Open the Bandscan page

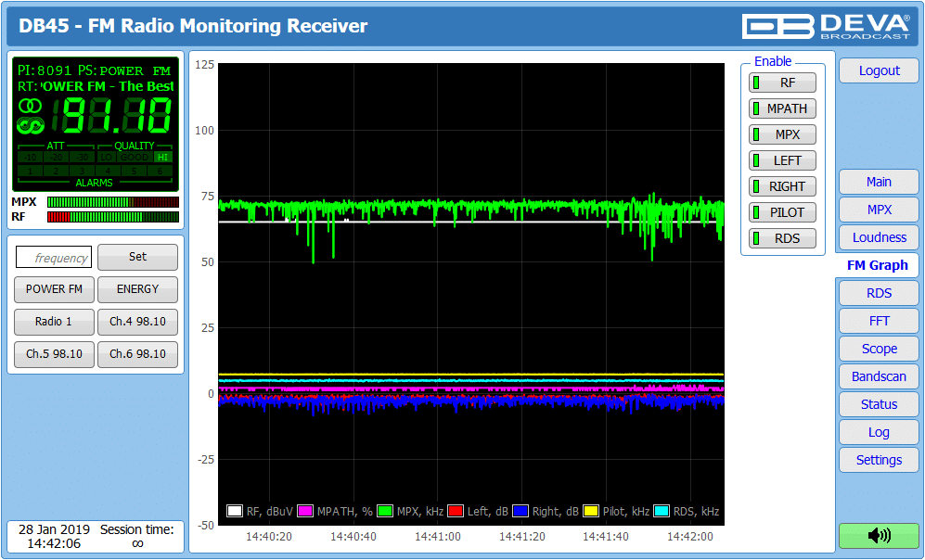[879, 376]
